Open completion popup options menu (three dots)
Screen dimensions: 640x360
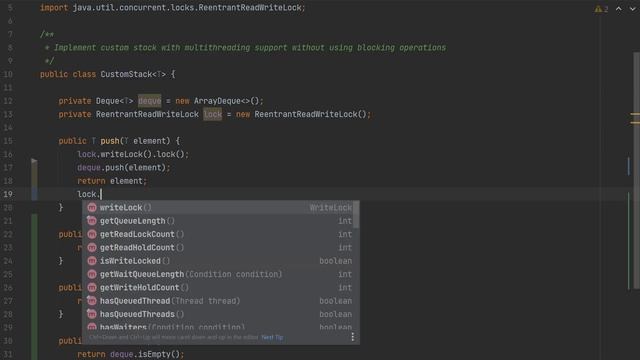pyautogui.click(x=353, y=337)
